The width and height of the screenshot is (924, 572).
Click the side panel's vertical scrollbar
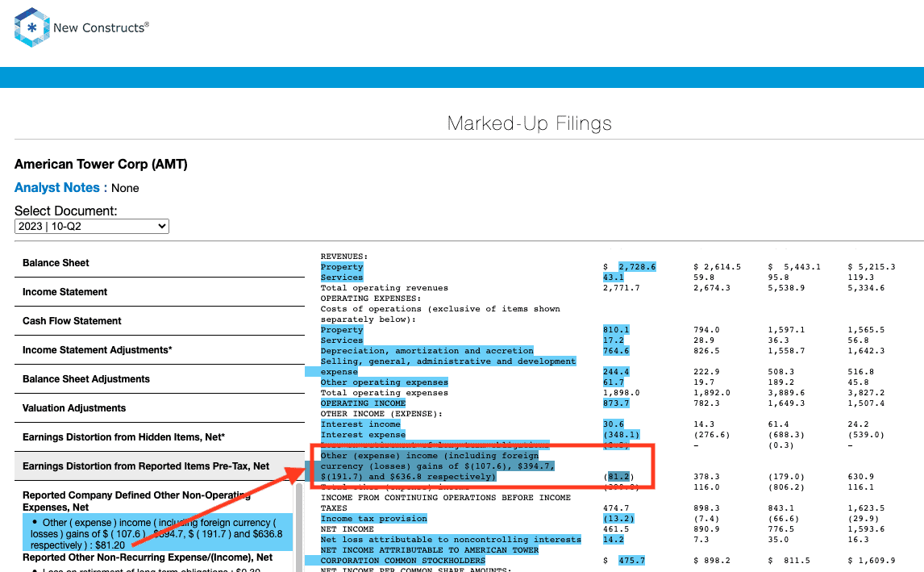click(x=299, y=527)
